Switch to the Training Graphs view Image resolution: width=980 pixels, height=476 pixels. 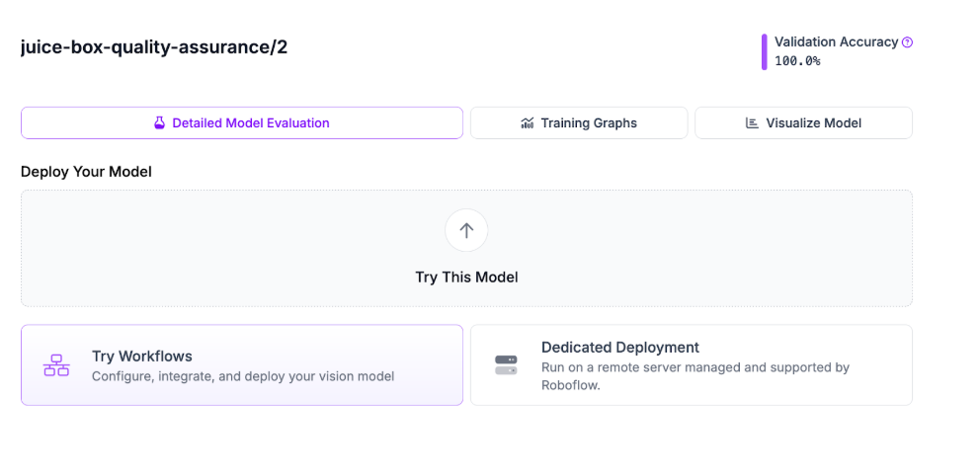[589, 123]
